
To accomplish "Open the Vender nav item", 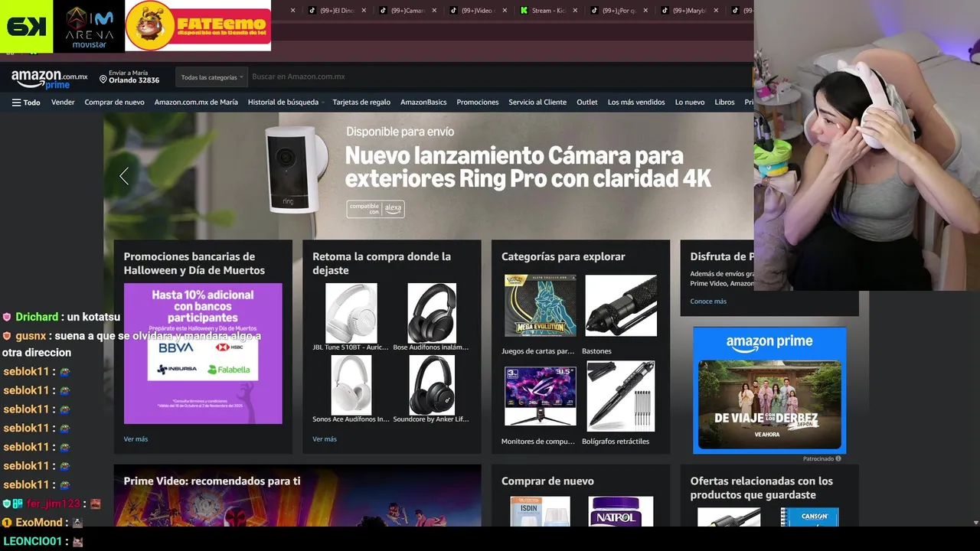I will [x=63, y=103].
